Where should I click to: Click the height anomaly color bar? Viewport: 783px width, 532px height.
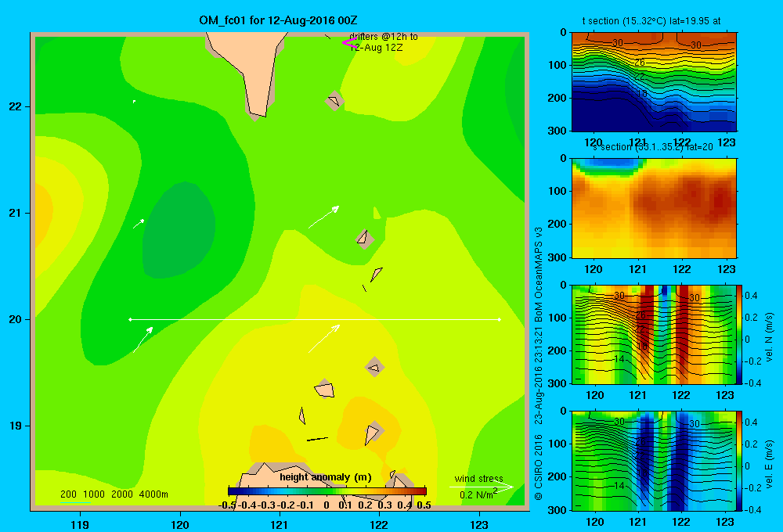pyautogui.click(x=327, y=491)
